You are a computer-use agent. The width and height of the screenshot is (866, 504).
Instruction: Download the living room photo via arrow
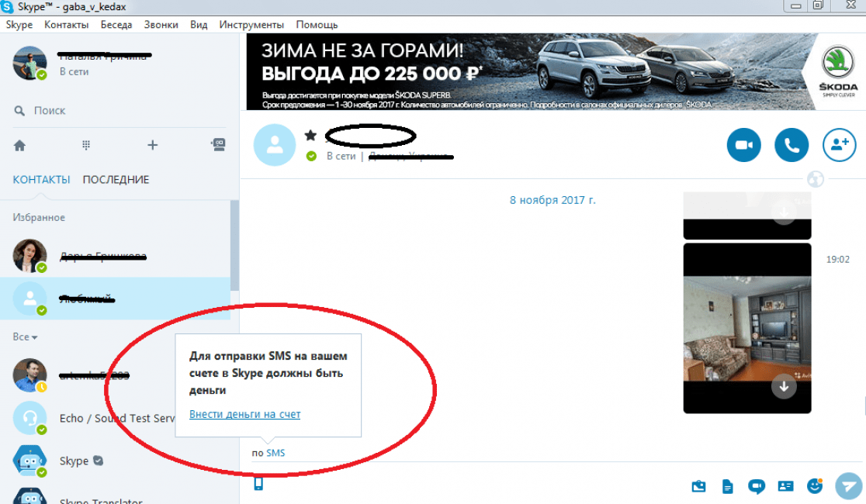tap(784, 386)
